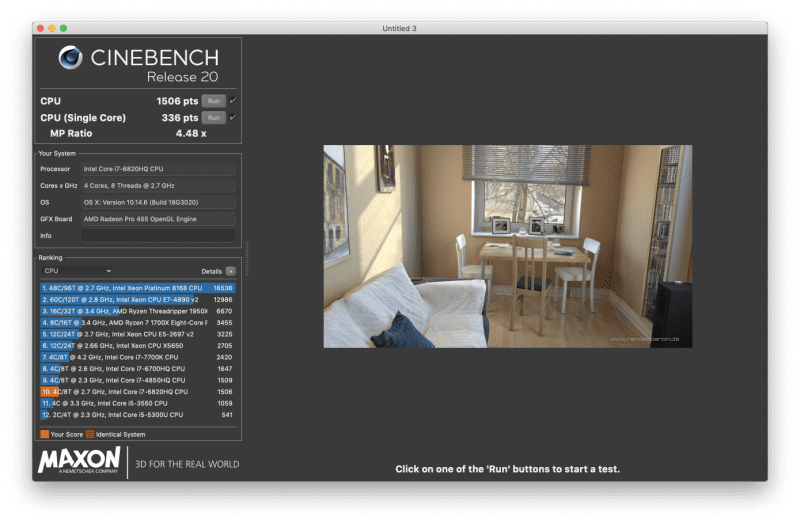The width and height of the screenshot is (800, 524).
Task: Select ranking row AMD Ryzen Threadripper 1950X
Action: (x=138, y=311)
